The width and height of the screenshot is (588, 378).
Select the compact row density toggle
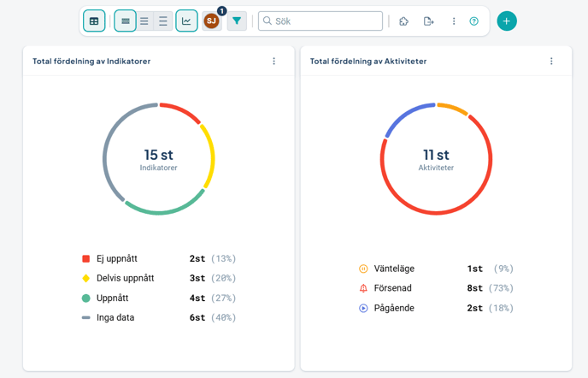coord(125,21)
